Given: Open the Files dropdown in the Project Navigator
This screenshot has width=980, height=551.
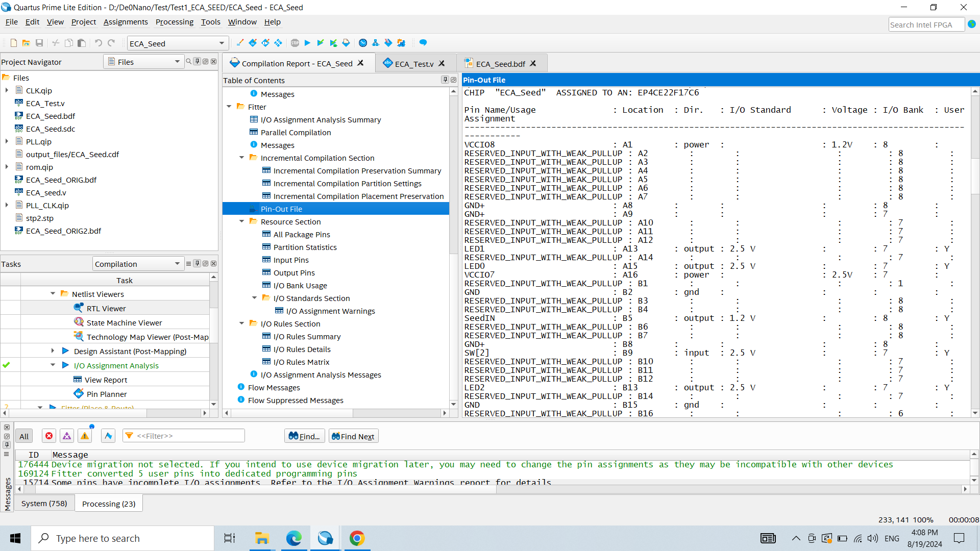Looking at the screenshot, I should tap(144, 62).
